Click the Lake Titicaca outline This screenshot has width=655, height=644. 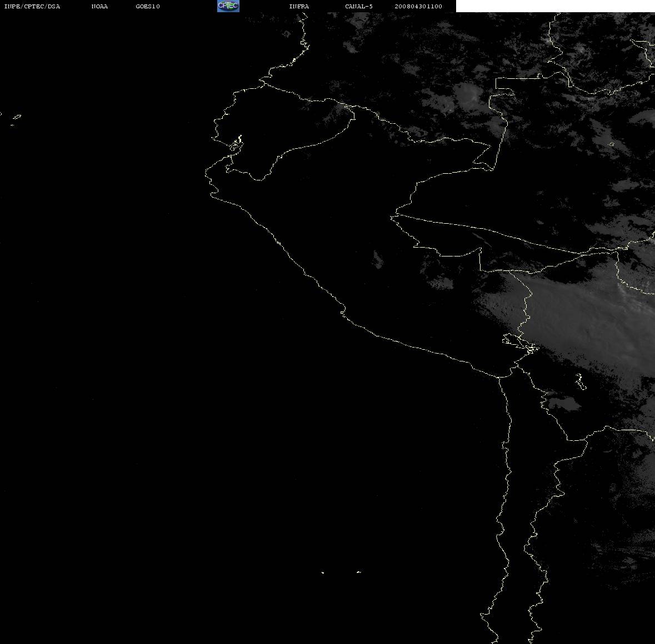pyautogui.click(x=520, y=344)
